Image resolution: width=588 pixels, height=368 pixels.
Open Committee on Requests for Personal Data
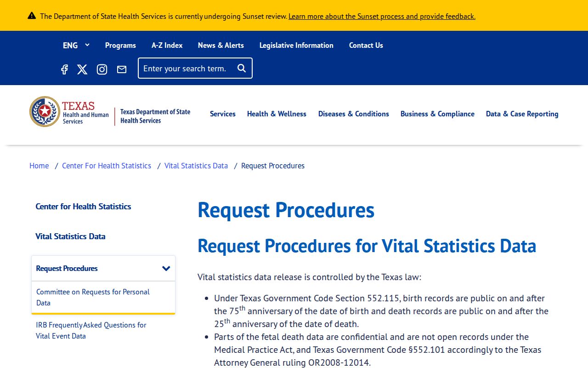pos(93,297)
